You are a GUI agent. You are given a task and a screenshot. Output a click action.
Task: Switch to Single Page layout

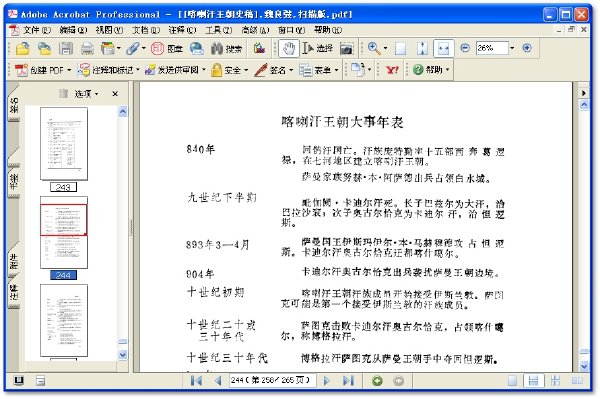click(512, 381)
